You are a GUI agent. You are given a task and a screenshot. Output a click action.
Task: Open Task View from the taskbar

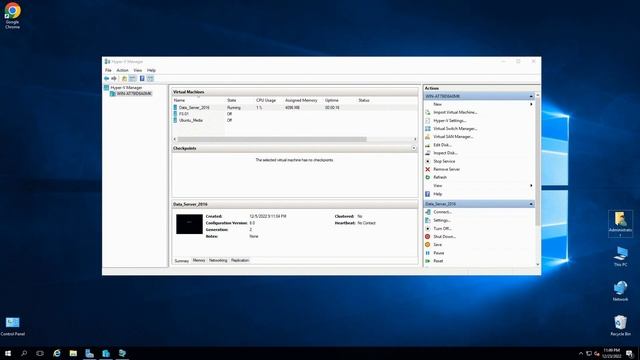coord(40,353)
